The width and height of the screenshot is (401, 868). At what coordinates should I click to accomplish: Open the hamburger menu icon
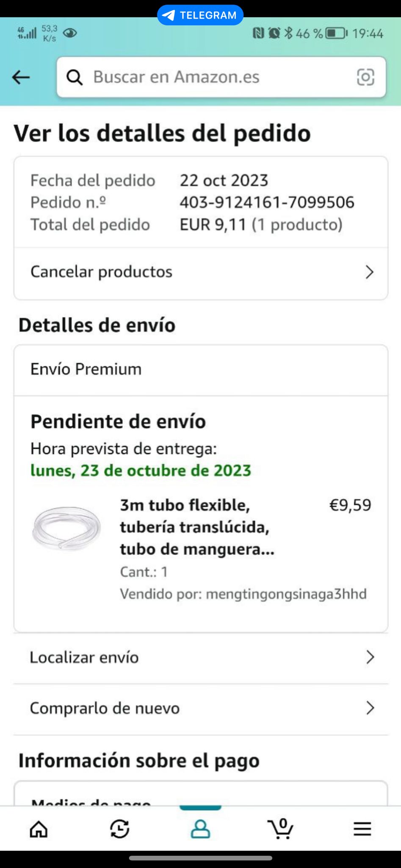(x=362, y=829)
